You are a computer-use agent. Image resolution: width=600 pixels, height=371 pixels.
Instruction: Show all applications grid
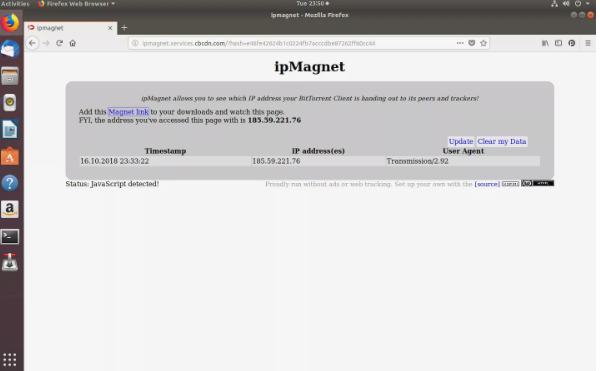coord(10,360)
